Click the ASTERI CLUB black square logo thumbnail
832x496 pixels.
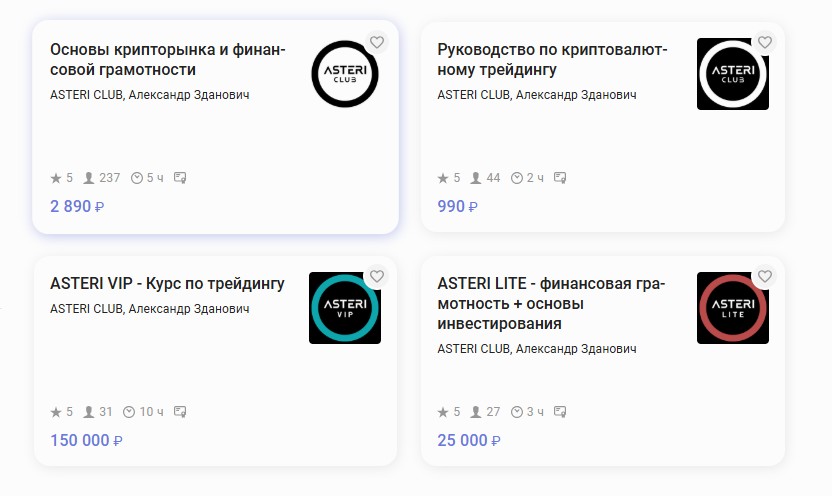click(733, 73)
